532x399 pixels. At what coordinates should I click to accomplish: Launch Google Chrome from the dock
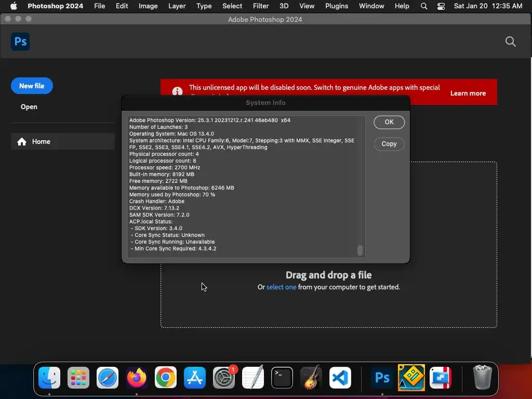(166, 378)
